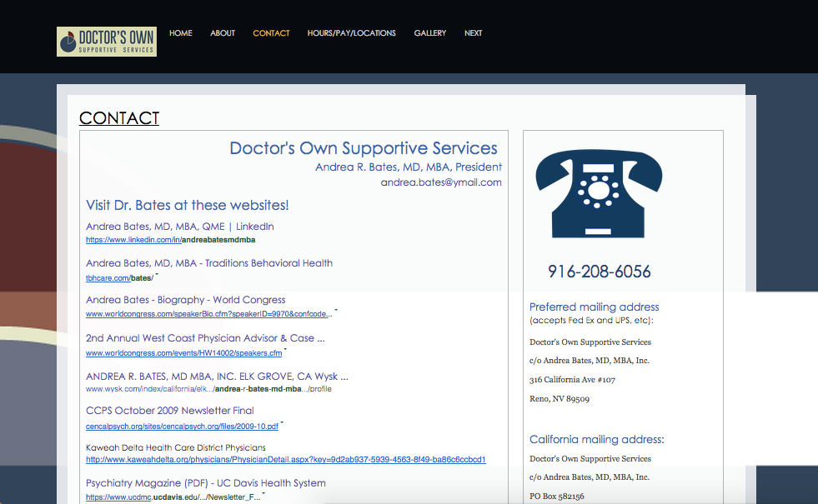This screenshot has height=504, width=818.
Task: Click the Doctor's Own Supportive Services logo
Action: (107, 42)
